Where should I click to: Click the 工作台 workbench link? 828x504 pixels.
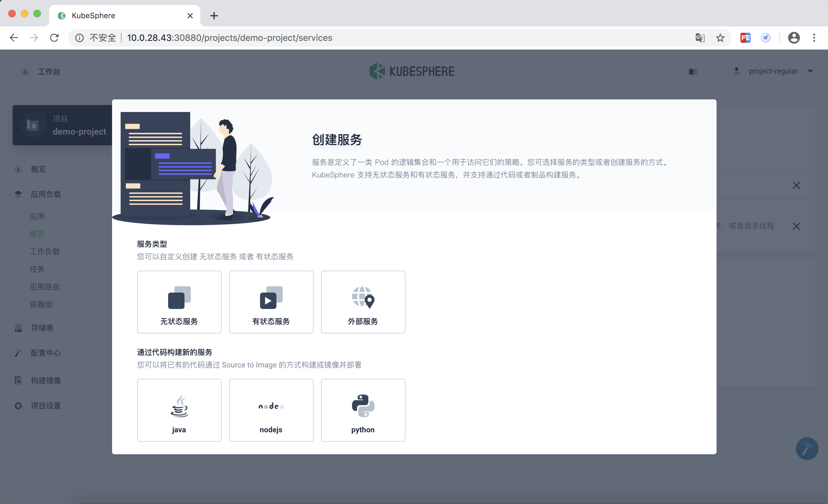(x=49, y=71)
